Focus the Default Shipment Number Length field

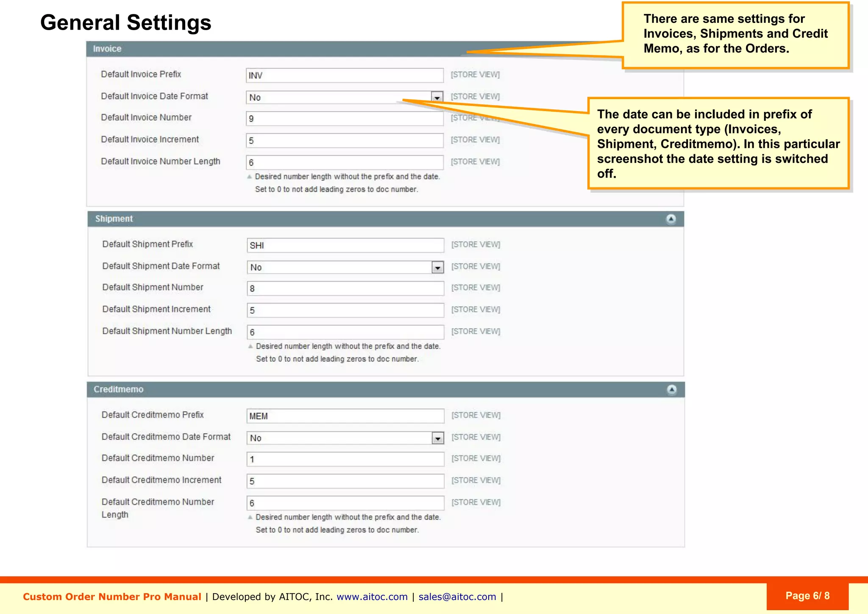click(345, 332)
